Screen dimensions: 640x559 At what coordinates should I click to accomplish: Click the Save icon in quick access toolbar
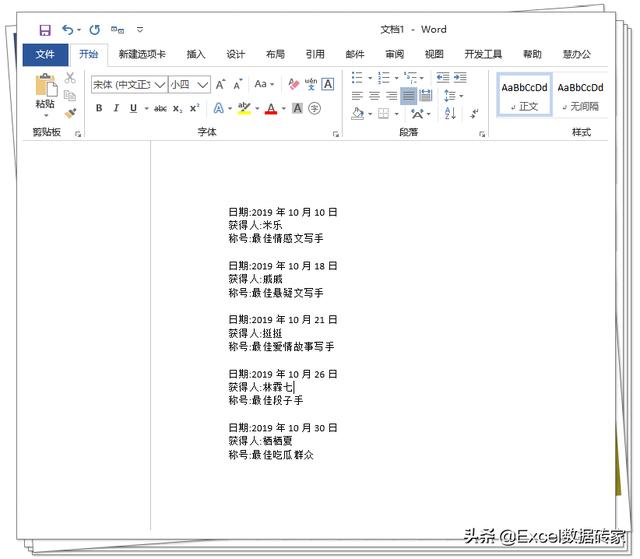[45, 31]
